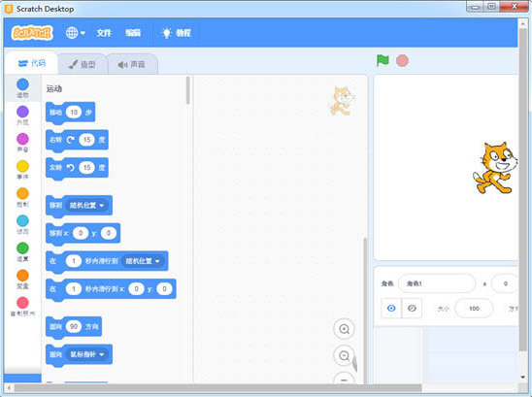Select the blue Motion category
Screen dimensions: 532x397
(x=22, y=88)
